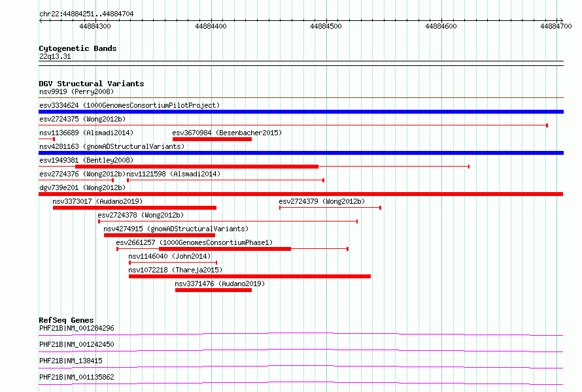The width and height of the screenshot is (582, 392).
Task: Click the red nsv1072218 feature bar
Action: [250, 276]
